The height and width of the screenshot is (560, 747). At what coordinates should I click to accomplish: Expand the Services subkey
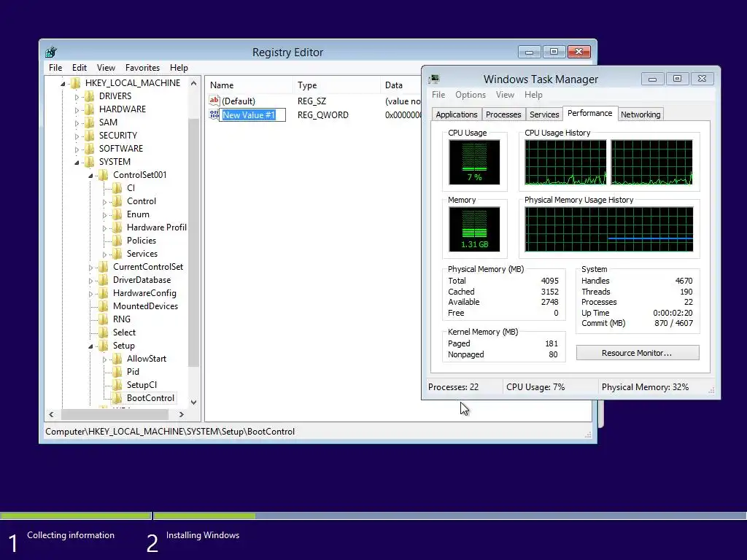pos(104,254)
